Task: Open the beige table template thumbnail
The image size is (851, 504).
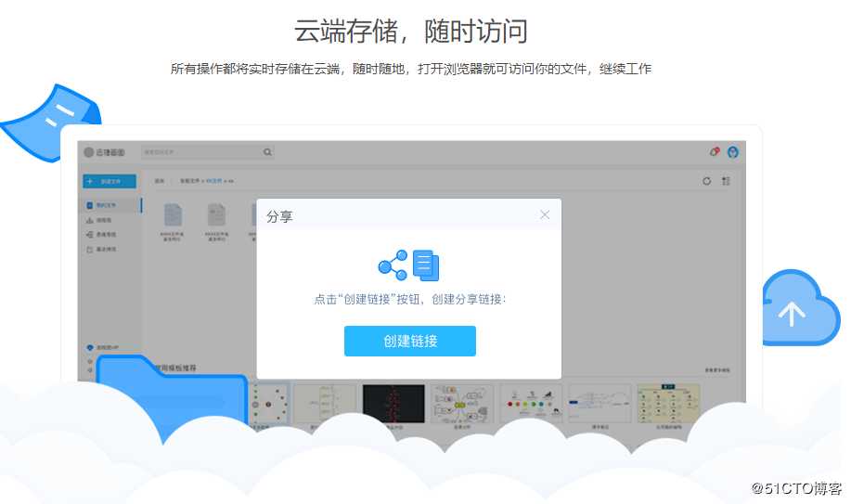Action: (668, 404)
